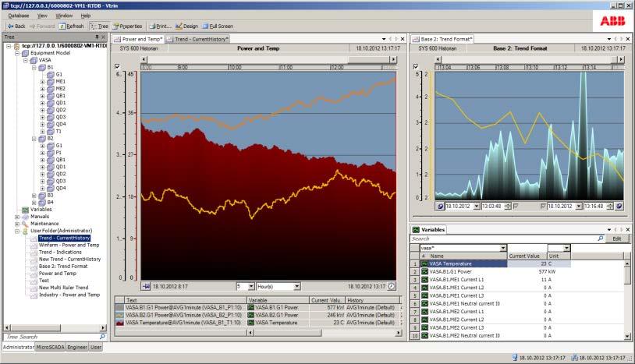Click the Variables node icon in the tree
This screenshot has width=635, height=364.
(x=26, y=210)
